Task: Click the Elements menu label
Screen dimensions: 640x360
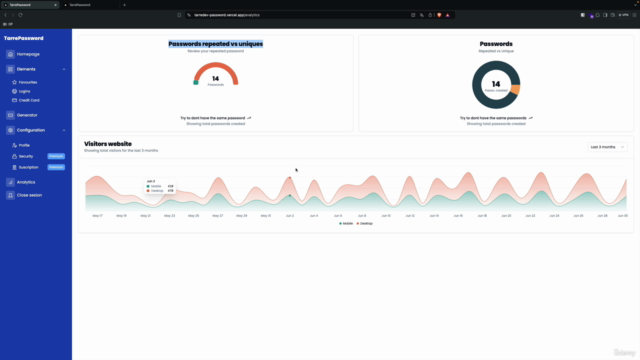Action: (26, 69)
